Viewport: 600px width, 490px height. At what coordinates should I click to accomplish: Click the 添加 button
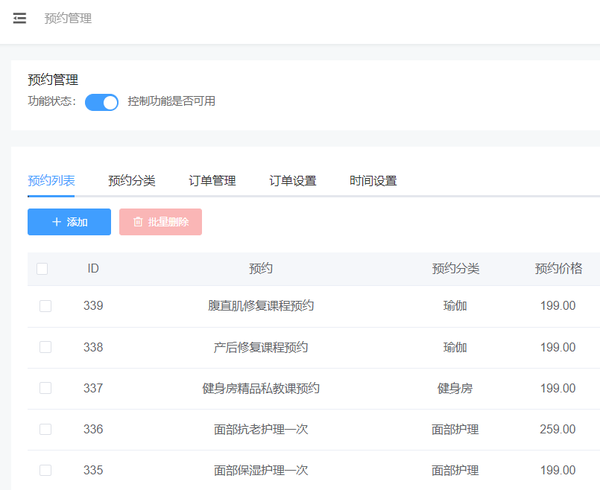(x=69, y=222)
